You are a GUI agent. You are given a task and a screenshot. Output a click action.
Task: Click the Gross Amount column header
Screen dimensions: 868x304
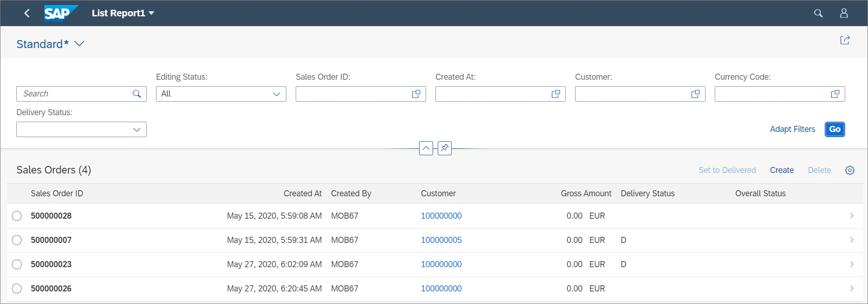pyautogui.click(x=586, y=193)
